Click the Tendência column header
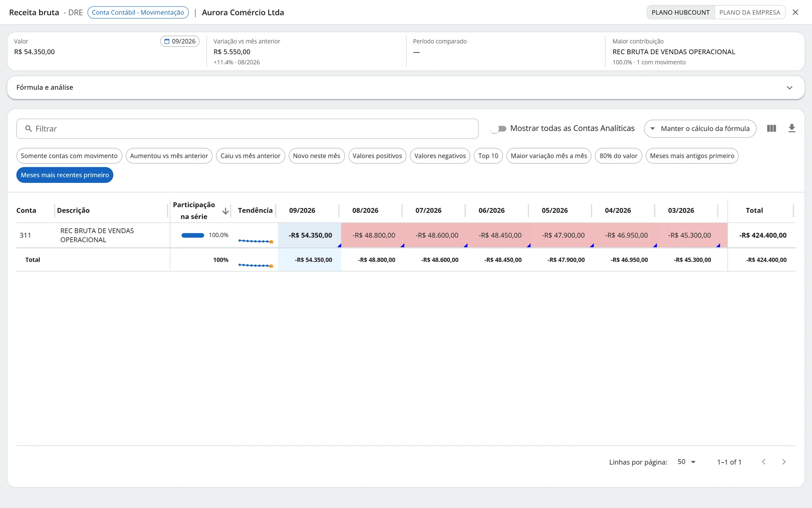This screenshot has height=508, width=812. [255, 210]
